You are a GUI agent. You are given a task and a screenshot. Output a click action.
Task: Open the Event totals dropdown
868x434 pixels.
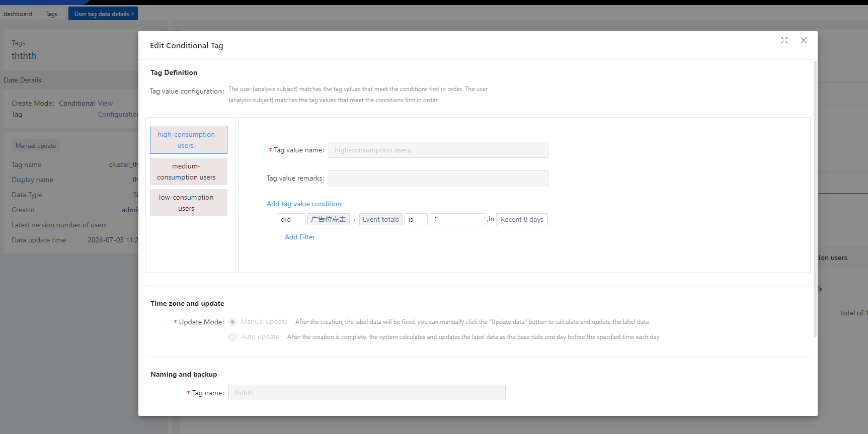tap(380, 219)
